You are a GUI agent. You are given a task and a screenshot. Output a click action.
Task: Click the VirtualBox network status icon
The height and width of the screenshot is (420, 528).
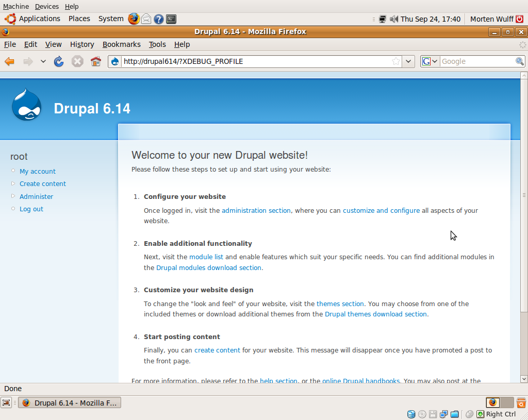coord(444,414)
